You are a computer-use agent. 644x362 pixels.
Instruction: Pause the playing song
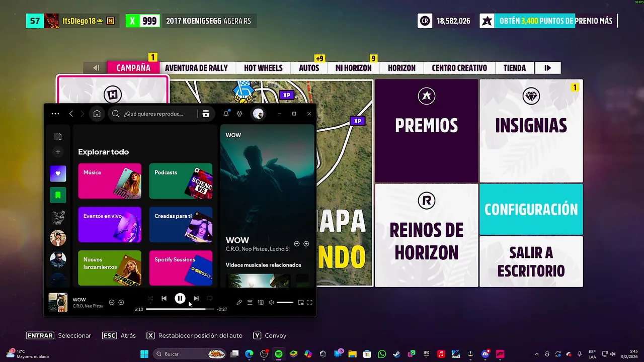[180, 298]
